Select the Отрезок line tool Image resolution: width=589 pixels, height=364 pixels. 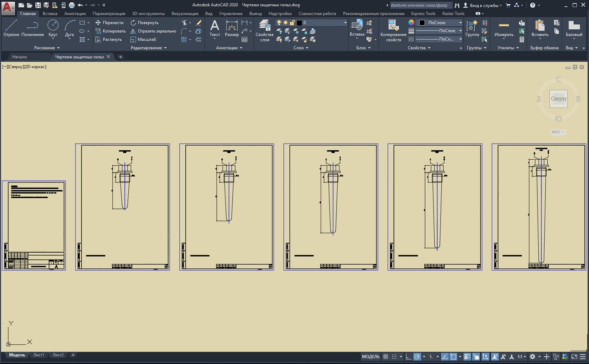pos(11,28)
